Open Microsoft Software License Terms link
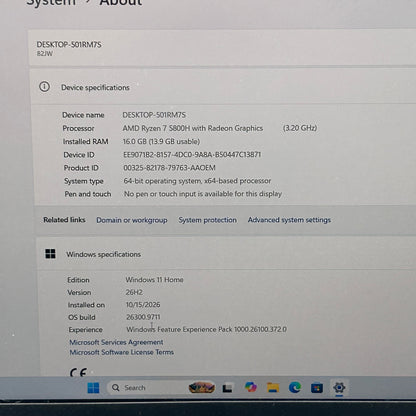The width and height of the screenshot is (416, 416). click(122, 352)
